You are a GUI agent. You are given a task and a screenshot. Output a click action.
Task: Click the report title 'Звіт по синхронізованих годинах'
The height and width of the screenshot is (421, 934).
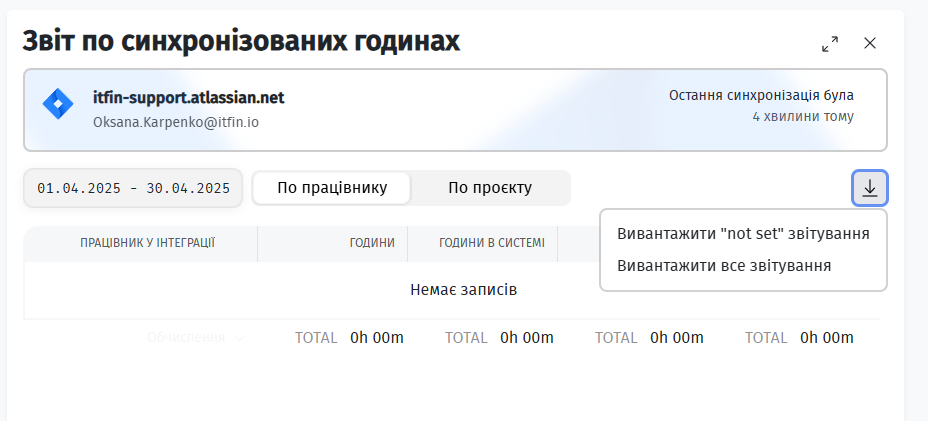click(241, 42)
